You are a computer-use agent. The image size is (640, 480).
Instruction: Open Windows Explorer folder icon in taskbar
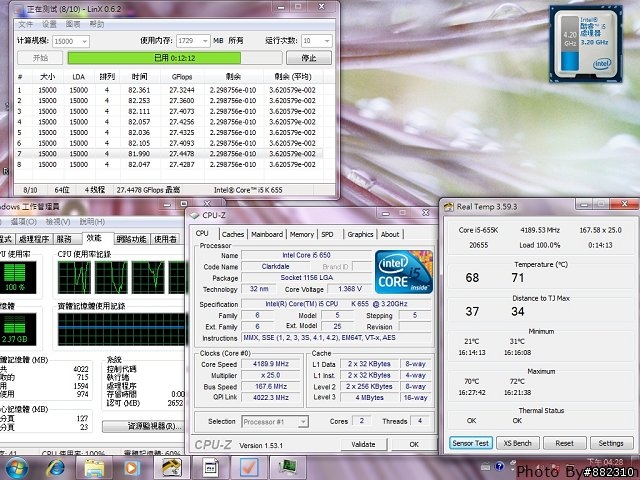click(x=94, y=468)
